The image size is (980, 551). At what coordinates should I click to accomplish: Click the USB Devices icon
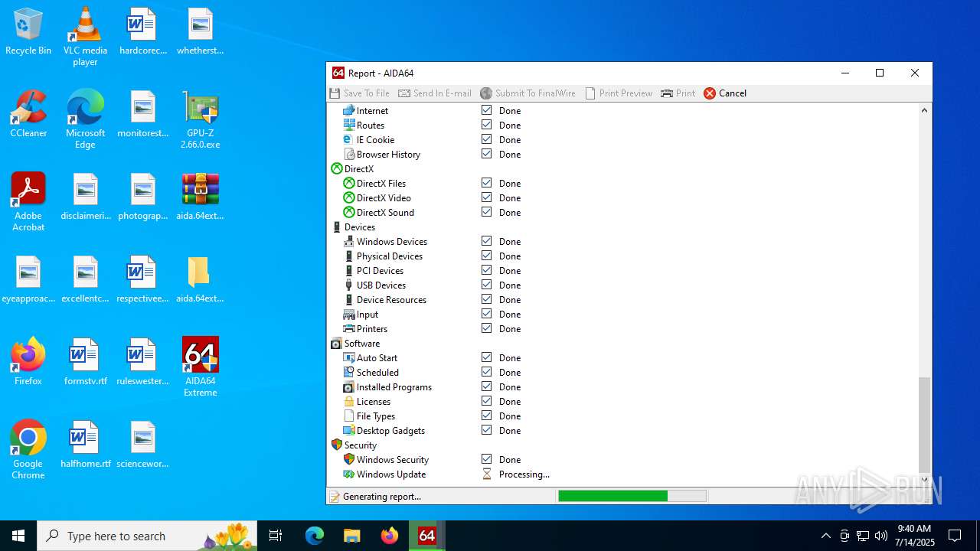349,285
